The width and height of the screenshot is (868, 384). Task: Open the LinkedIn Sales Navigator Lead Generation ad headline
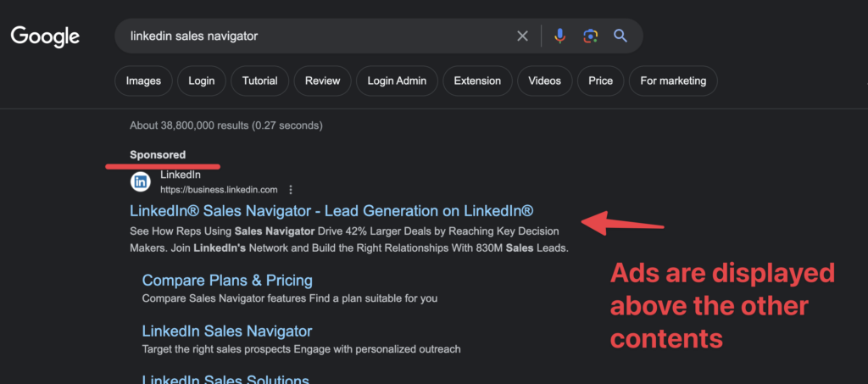click(x=331, y=211)
